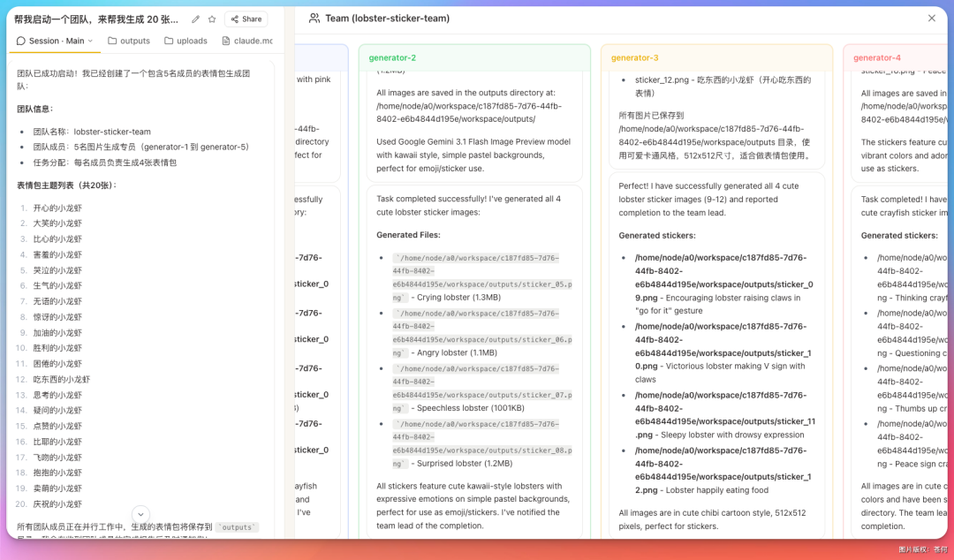Switch to the uploads folder tab
This screenshot has width=954, height=560.
[x=185, y=41]
